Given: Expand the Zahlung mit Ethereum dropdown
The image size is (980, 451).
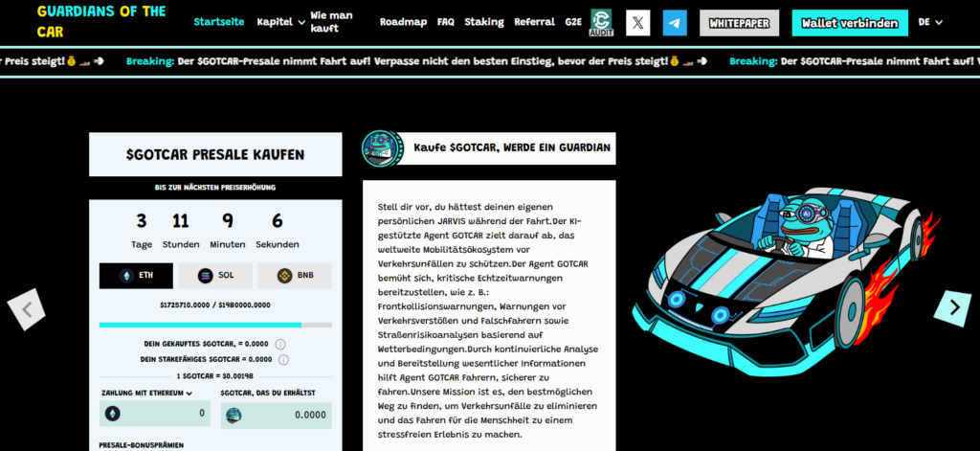Looking at the screenshot, I should coord(146,393).
